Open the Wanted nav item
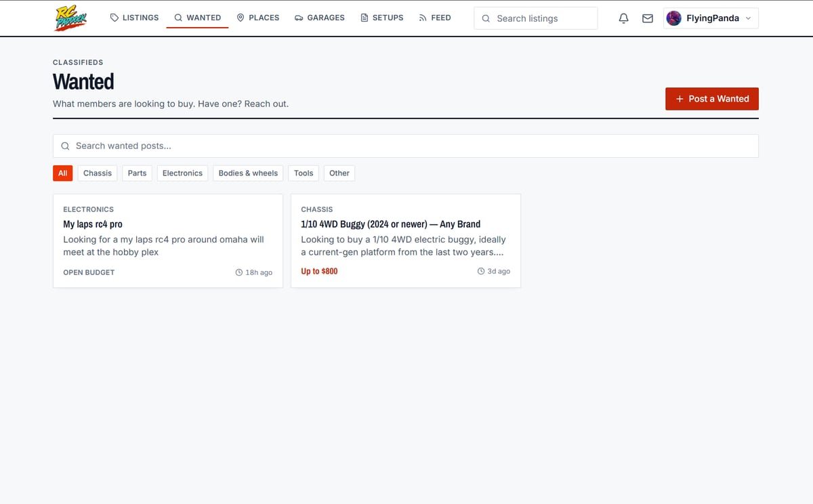The height and width of the screenshot is (504, 813). coord(197,18)
